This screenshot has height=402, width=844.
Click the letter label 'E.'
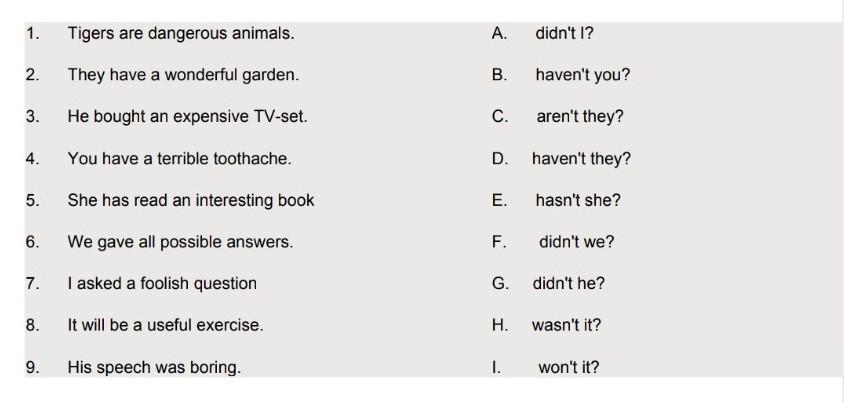(x=499, y=200)
